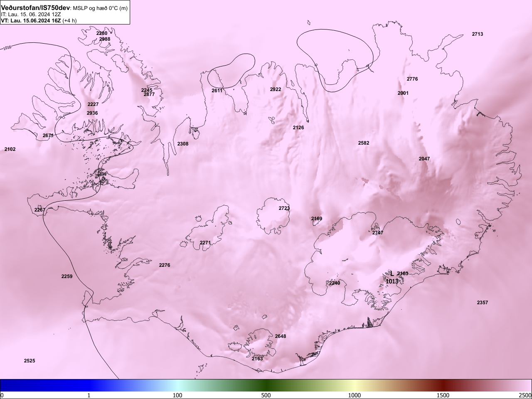The height and width of the screenshot is (399, 532).
Task: Click the L low-pressure marker
Action: (392, 273)
